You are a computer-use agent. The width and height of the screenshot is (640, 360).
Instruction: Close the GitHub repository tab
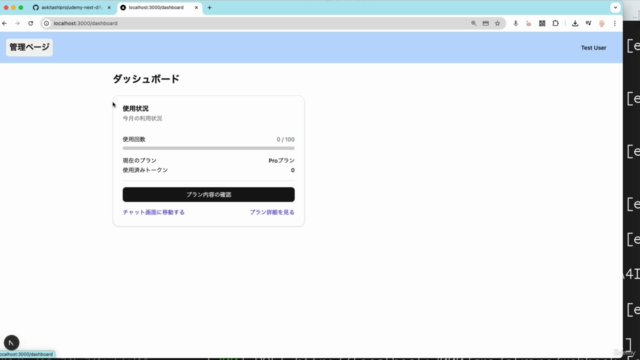pos(109,7)
